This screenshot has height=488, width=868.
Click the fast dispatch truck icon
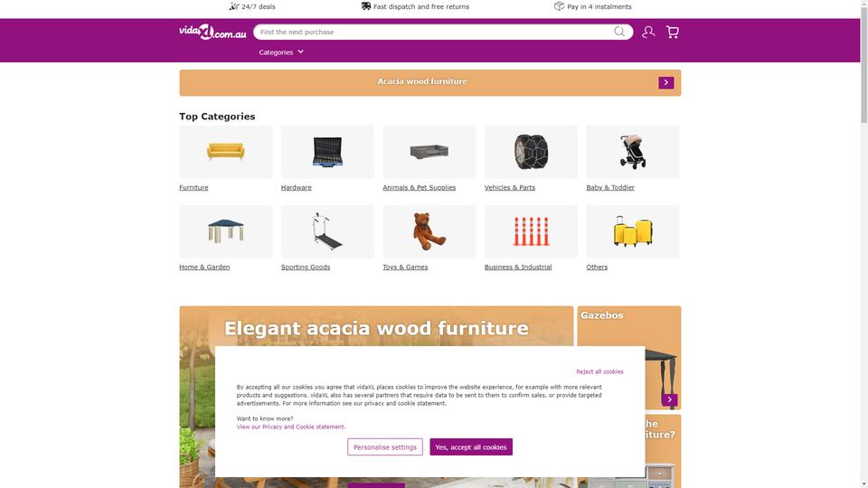click(366, 6)
